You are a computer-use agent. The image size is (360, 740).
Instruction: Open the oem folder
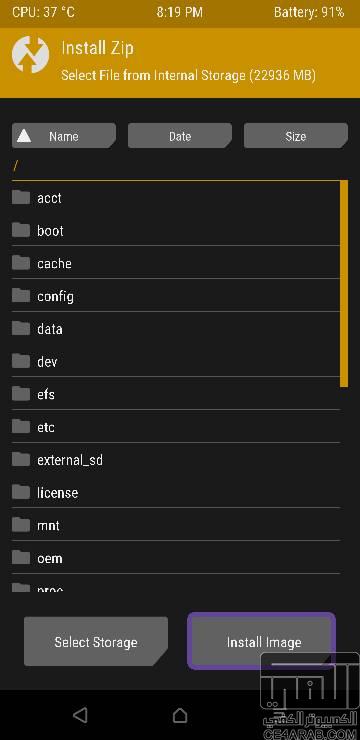[x=176, y=557]
